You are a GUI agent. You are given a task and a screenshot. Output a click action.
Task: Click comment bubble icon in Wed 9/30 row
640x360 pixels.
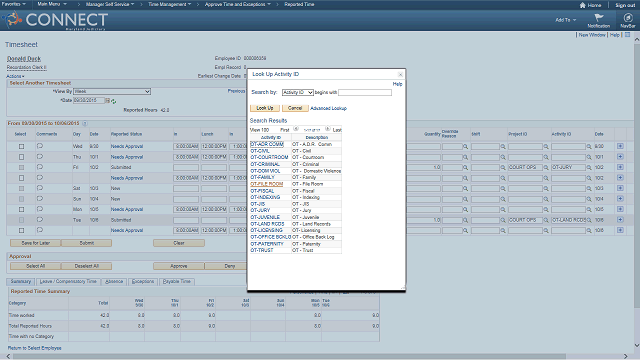coord(40,146)
